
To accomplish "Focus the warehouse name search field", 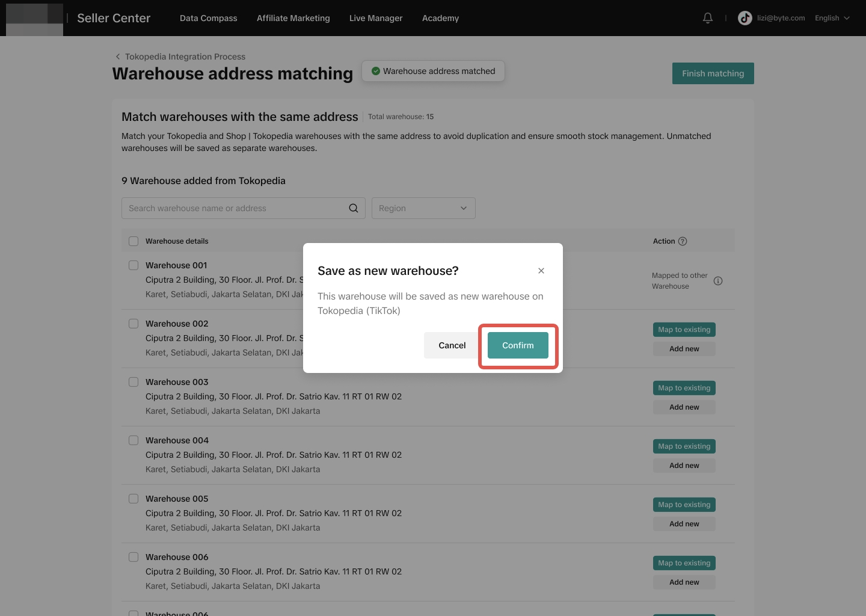I will pos(235,208).
